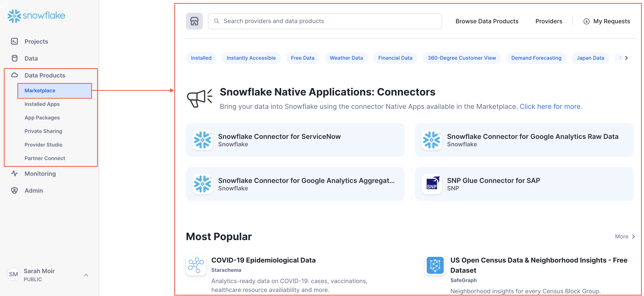Open Google Analytics Aggregat... connector title
This screenshot has width=644, height=296.
coord(306,180)
